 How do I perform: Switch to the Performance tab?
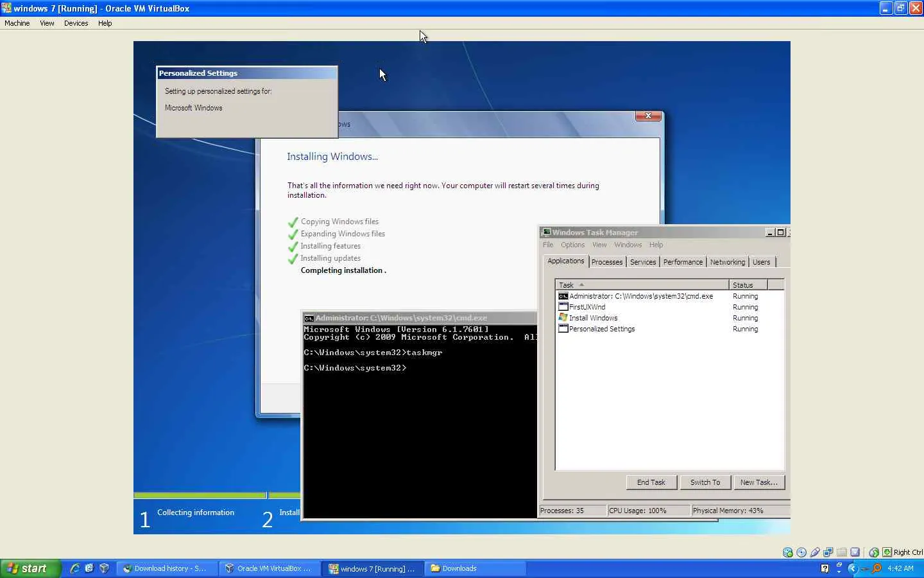(x=683, y=262)
